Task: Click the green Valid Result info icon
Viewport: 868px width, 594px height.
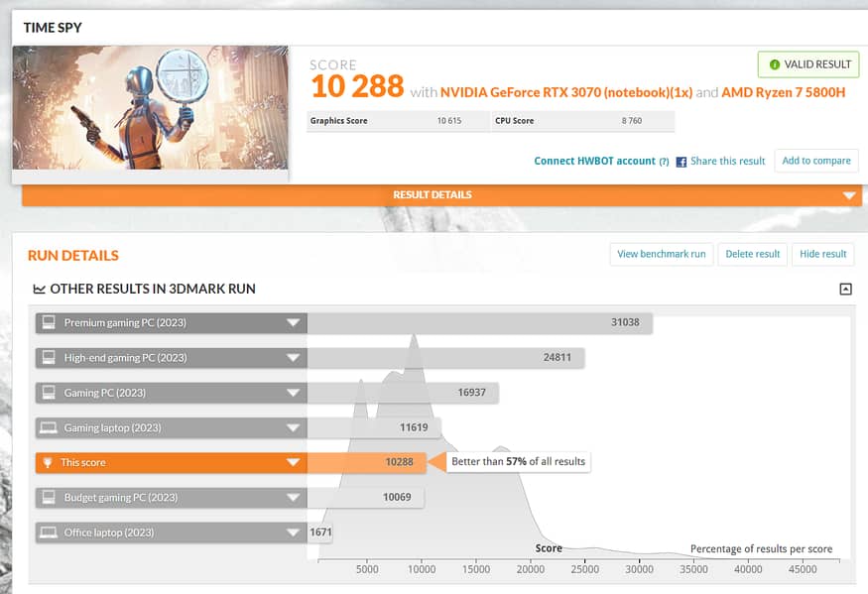Action: click(774, 64)
